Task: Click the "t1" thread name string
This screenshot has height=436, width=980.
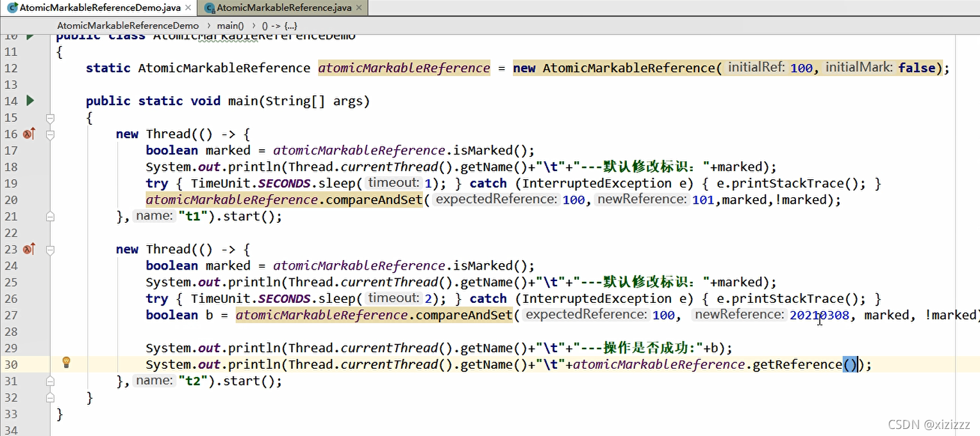Action: [x=194, y=216]
